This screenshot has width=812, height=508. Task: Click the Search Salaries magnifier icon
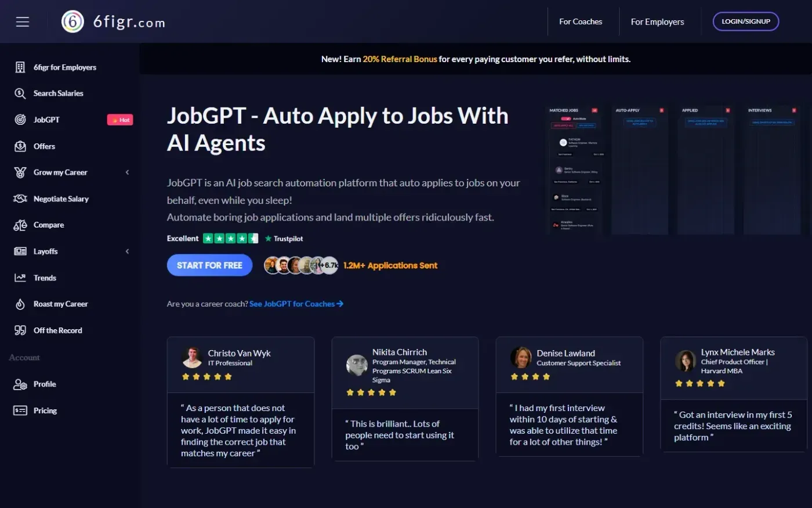[20, 93]
